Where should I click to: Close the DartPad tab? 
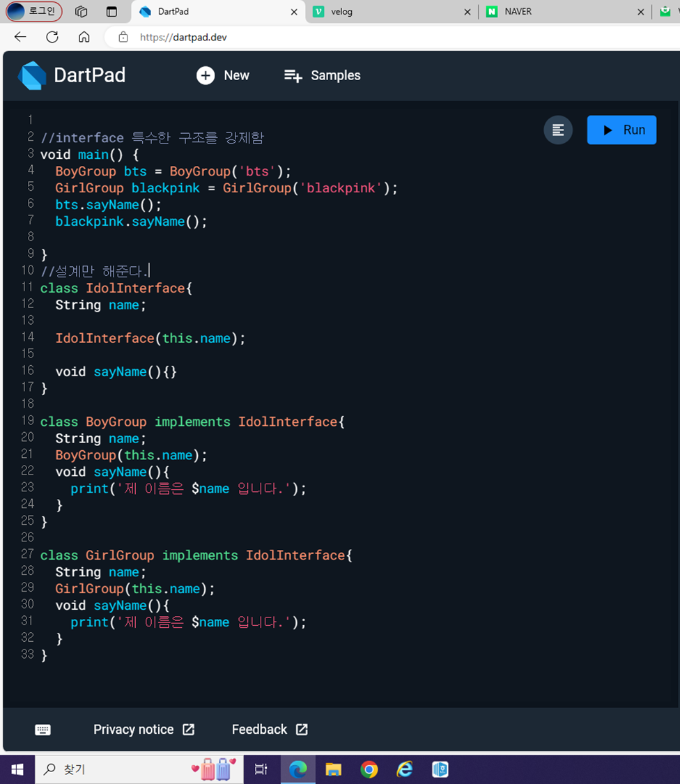pos(294,12)
